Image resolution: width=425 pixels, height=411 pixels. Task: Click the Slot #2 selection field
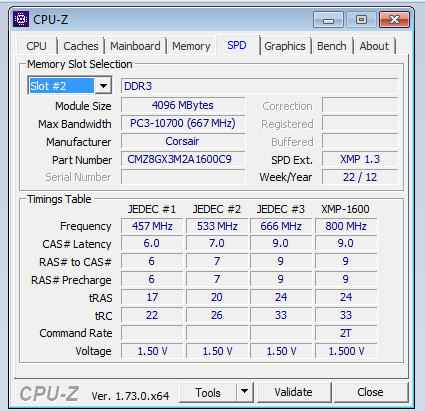point(62,86)
